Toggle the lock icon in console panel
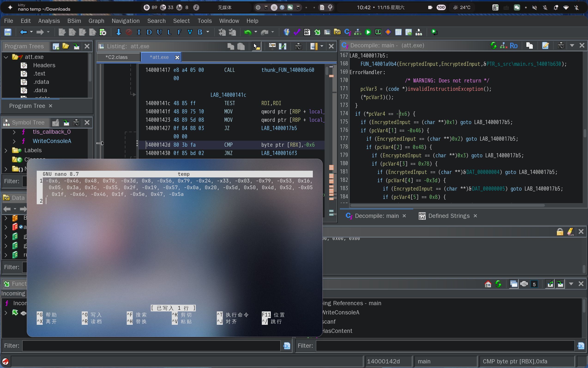 [560, 232]
